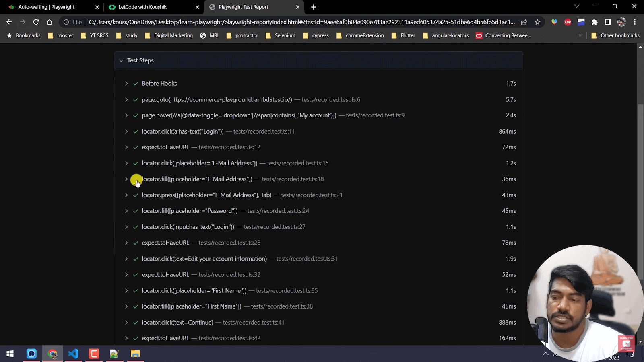This screenshot has width=644, height=362.
Task: Open File Explorer from taskbar
Action: coord(135,354)
